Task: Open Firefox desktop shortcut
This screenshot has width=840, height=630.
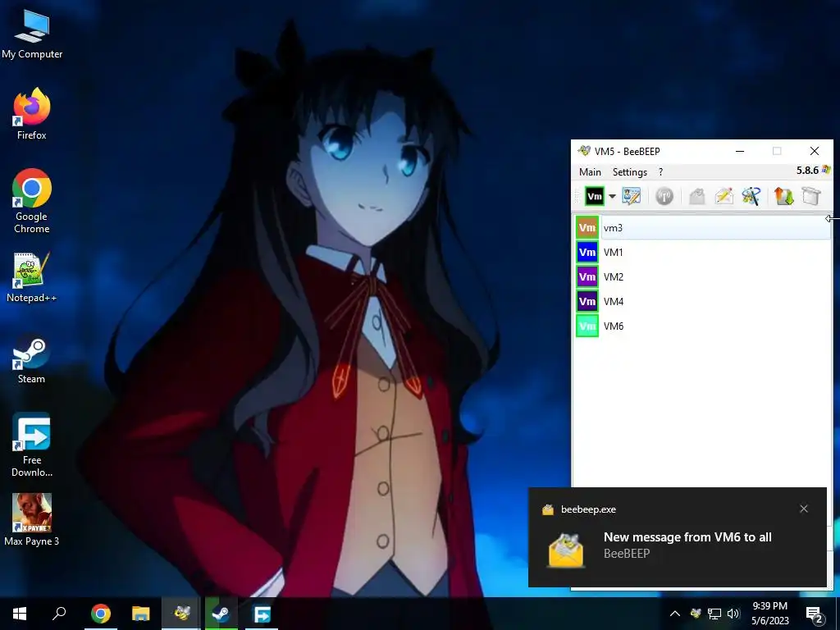Action: (32, 113)
